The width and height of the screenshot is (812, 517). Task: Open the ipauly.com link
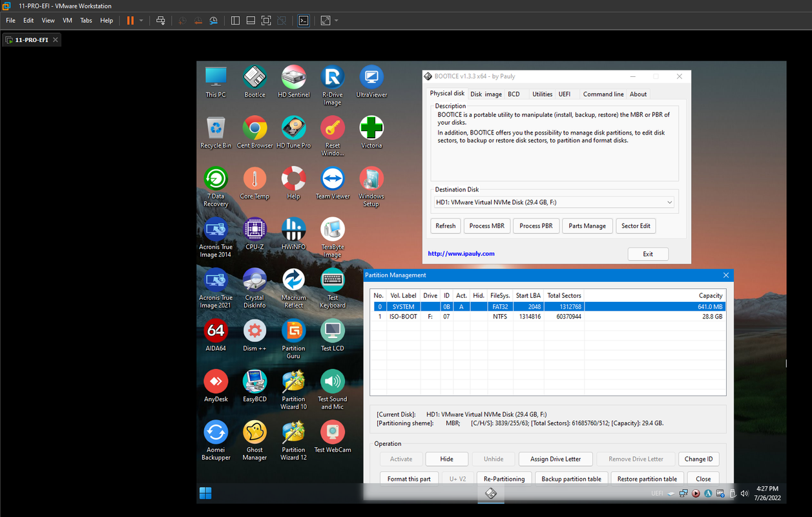pos(461,254)
